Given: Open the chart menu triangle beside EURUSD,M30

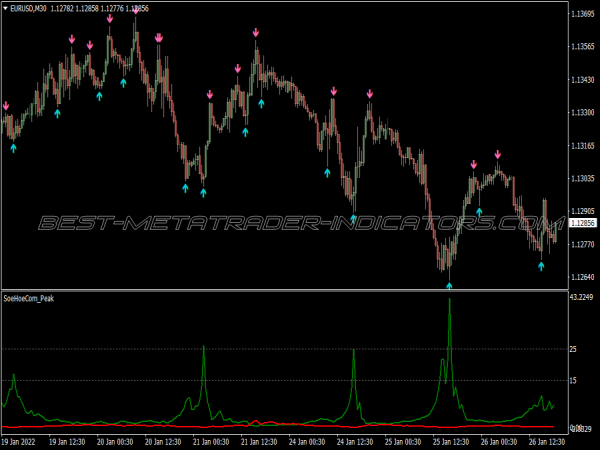Looking at the screenshot, I should click(5, 8).
